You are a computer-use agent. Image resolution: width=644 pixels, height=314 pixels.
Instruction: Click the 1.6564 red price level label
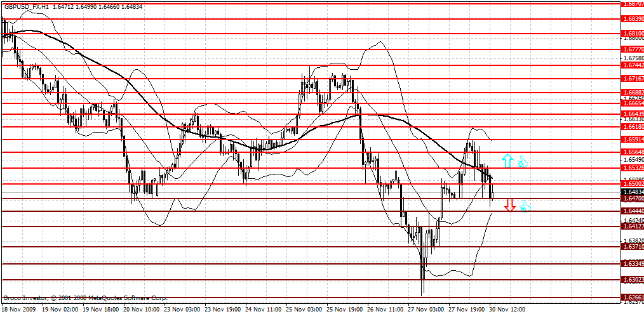(x=633, y=152)
